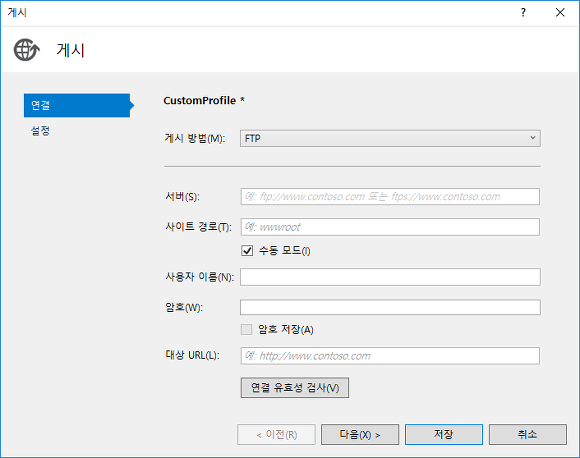Close the 게시 dialog window
The height and width of the screenshot is (458, 580).
pos(560,13)
